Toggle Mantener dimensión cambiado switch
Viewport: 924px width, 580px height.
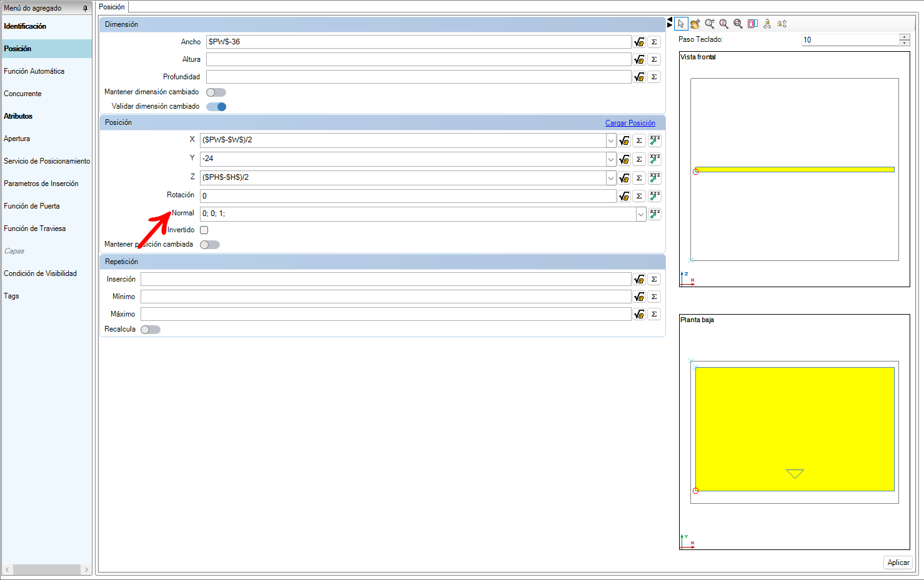coord(216,92)
